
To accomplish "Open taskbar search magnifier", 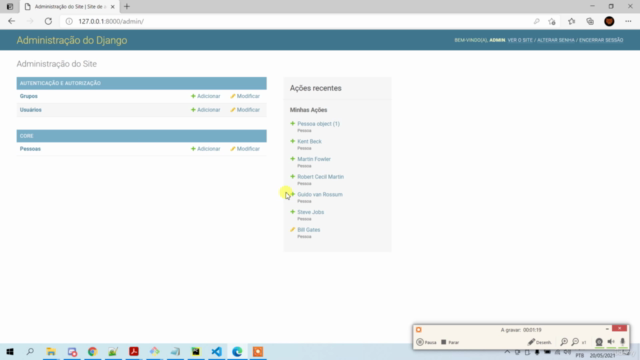I will [x=30, y=351].
